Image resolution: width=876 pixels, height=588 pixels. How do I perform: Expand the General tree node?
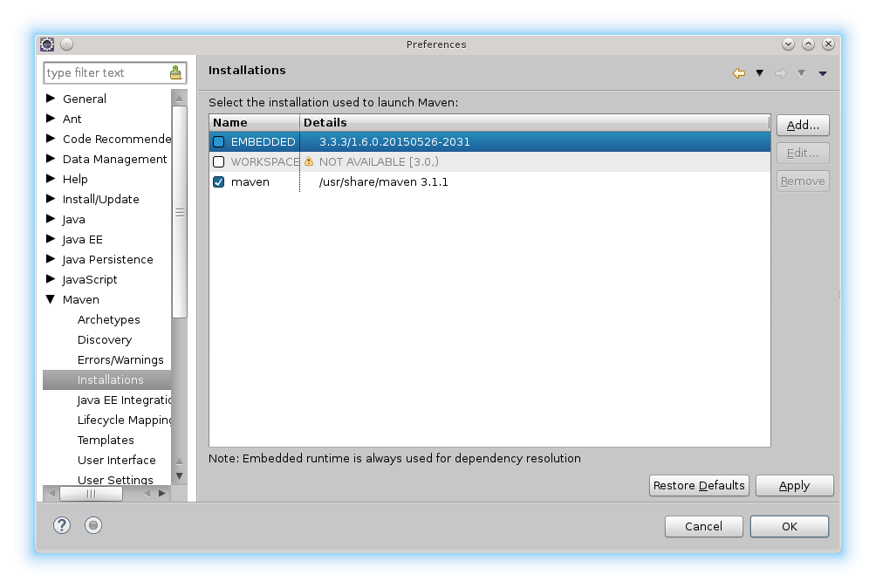pos(51,99)
